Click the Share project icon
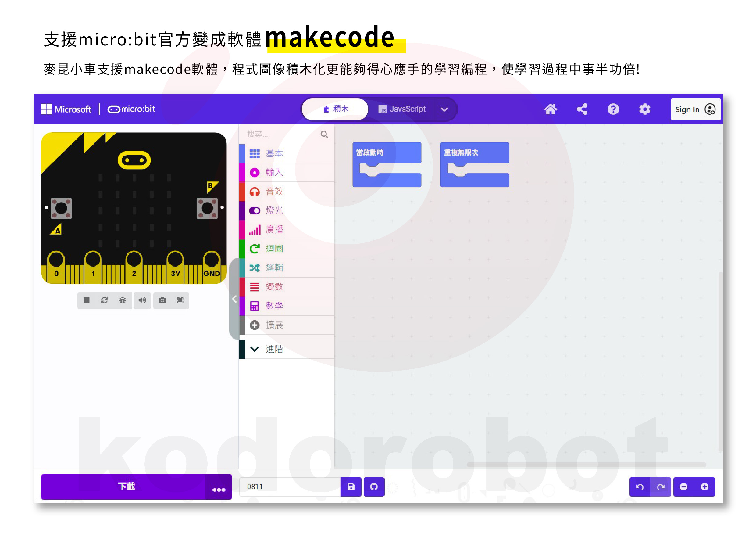 click(x=582, y=109)
